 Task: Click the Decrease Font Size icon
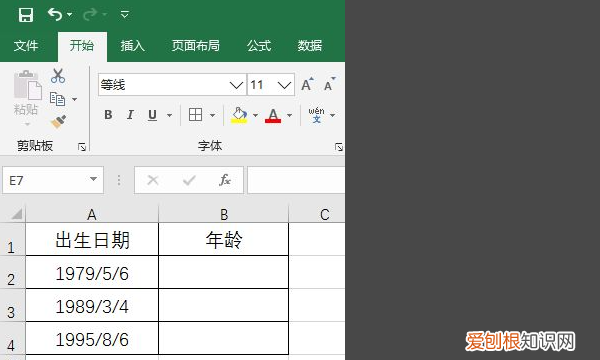point(329,85)
